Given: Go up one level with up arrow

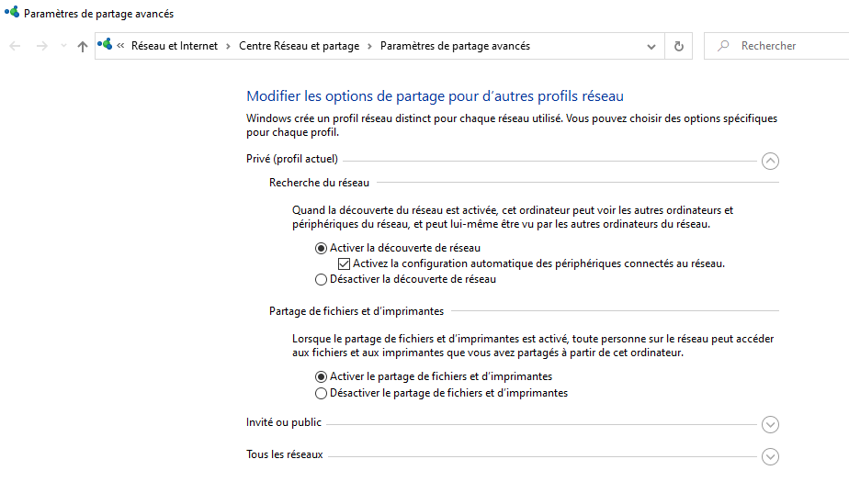Looking at the screenshot, I should (x=83, y=47).
